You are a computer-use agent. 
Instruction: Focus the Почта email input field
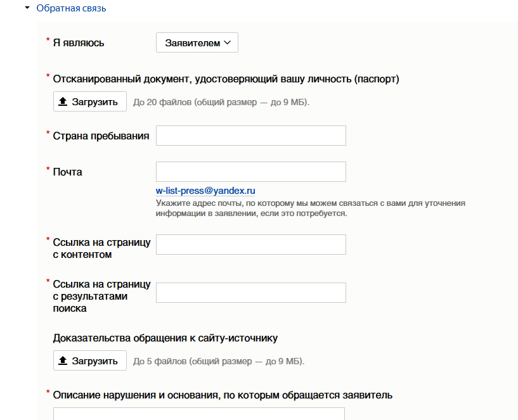point(250,172)
